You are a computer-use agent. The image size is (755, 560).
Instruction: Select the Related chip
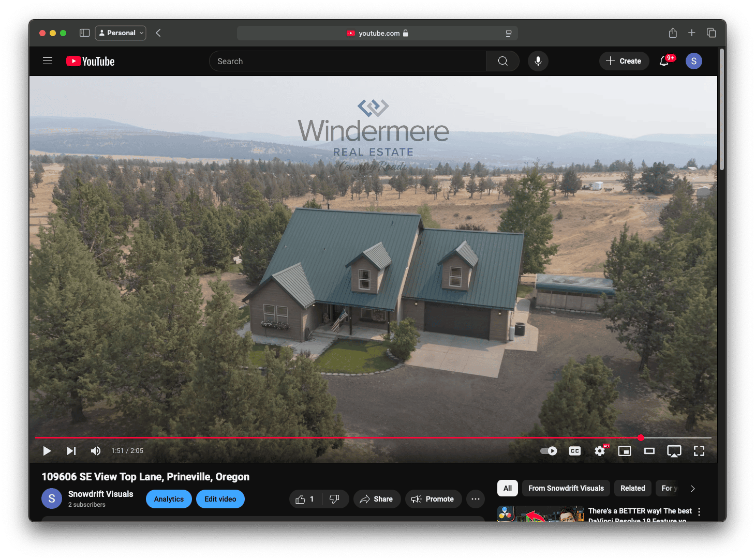pyautogui.click(x=633, y=488)
